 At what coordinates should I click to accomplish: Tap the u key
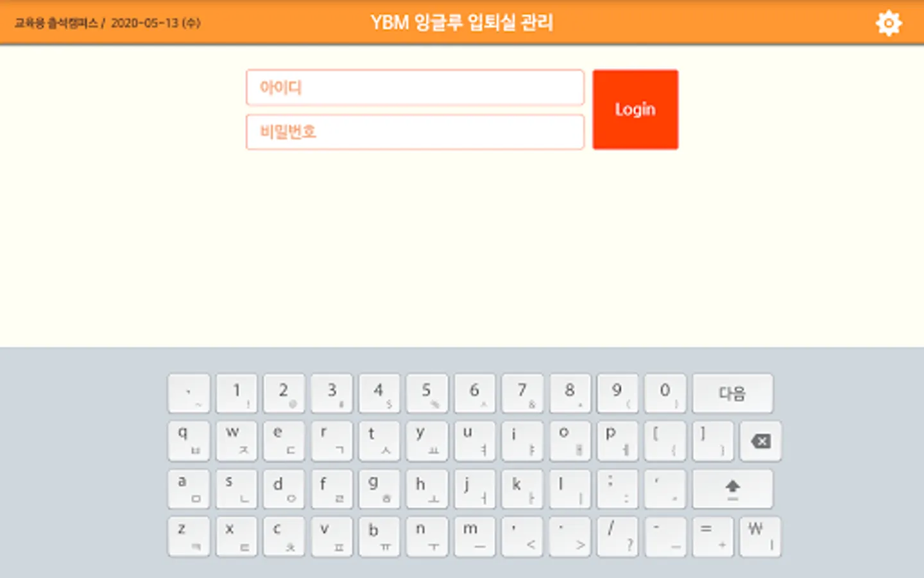[x=475, y=441]
